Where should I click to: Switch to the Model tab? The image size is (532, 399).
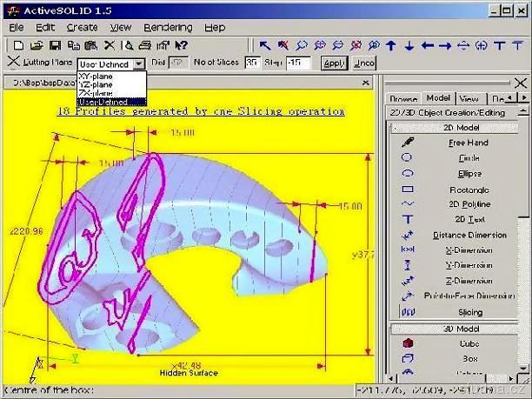438,98
